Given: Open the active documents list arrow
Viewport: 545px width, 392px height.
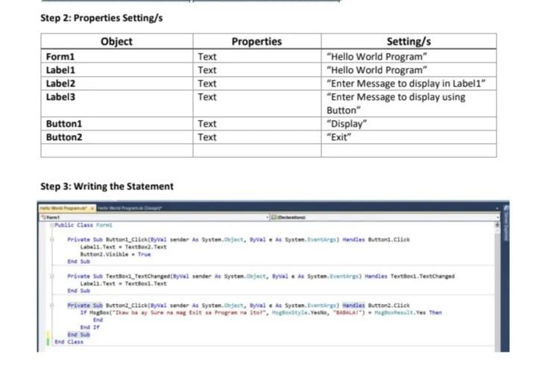Looking at the screenshot, I should pyautogui.click(x=497, y=208).
